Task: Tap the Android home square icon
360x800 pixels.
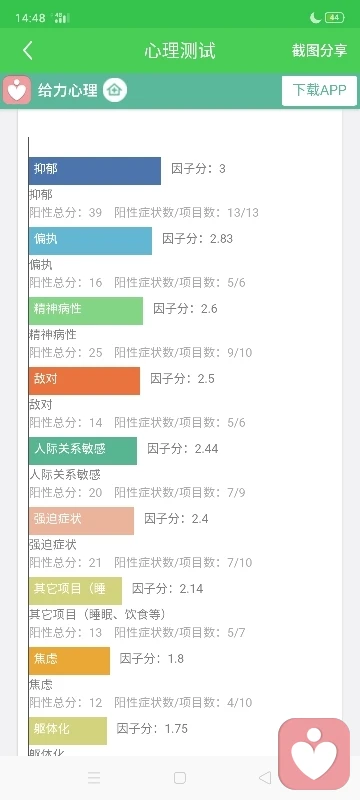Action: (x=179, y=778)
